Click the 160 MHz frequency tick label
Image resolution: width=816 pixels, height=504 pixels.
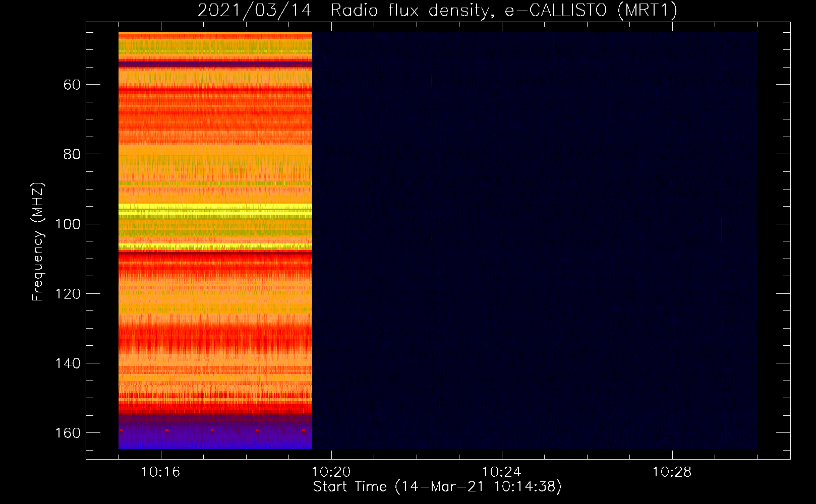[x=68, y=433]
